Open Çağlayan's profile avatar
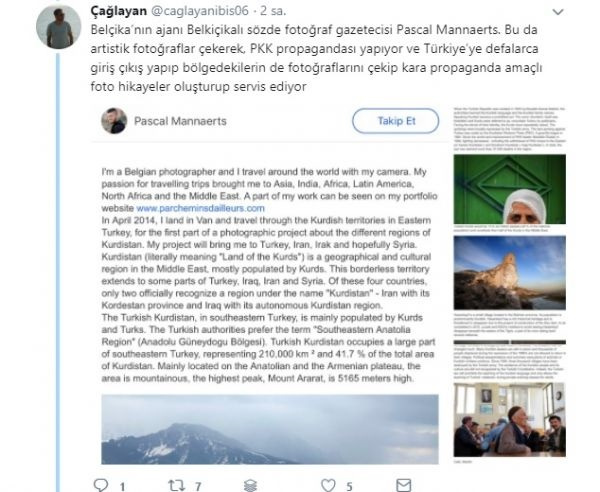600x492 pixels. coord(59,27)
